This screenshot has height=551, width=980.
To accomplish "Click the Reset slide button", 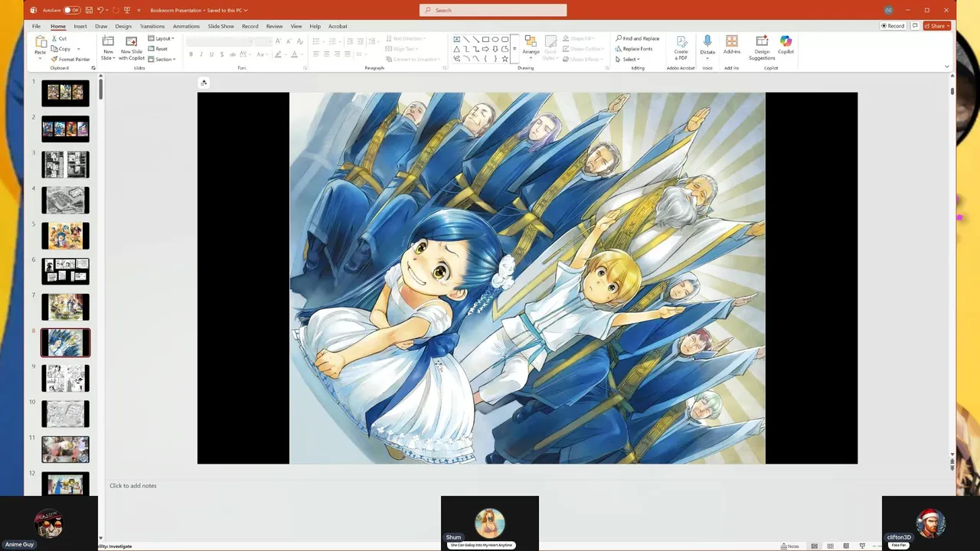I will point(158,48).
